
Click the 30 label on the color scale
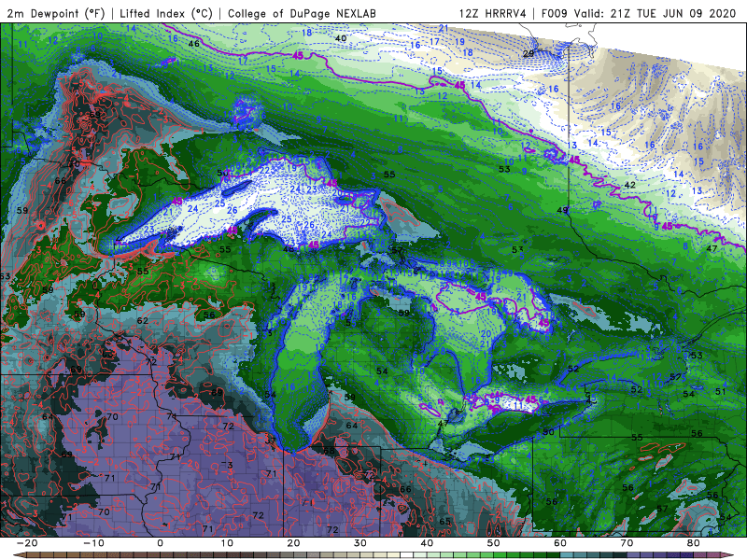click(360, 543)
